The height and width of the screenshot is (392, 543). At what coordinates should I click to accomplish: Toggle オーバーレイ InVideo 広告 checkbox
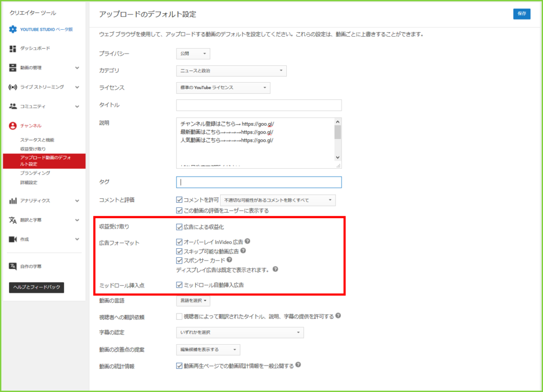pyautogui.click(x=179, y=242)
